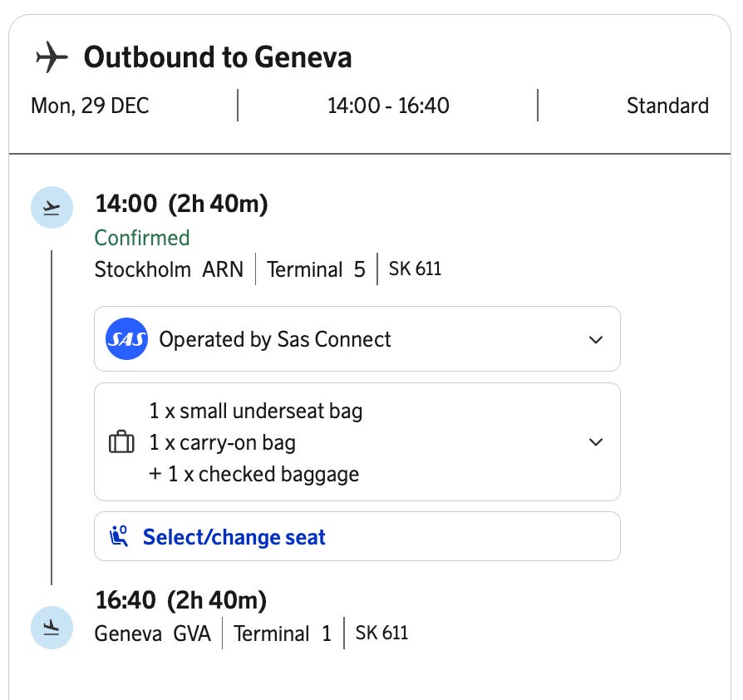Click the Outbound to Geneva heading
743x700 pixels.
pyautogui.click(x=218, y=57)
